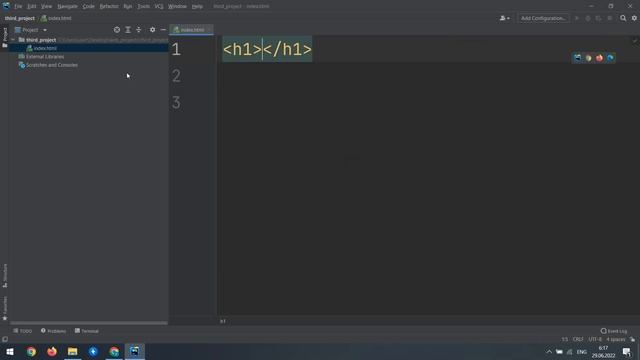Open the Terminal tool window

(x=87, y=331)
